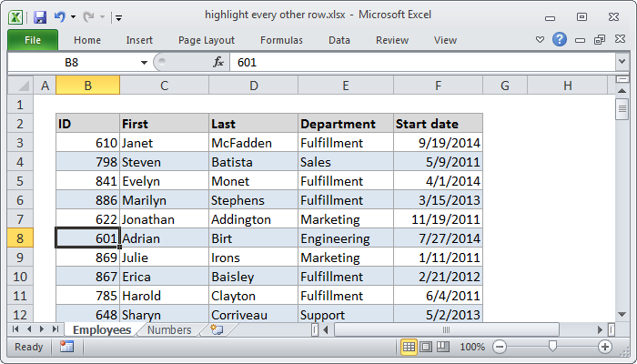Open Customize Quick Access Toolbar dropdown
This screenshot has width=637, height=364.
click(118, 17)
